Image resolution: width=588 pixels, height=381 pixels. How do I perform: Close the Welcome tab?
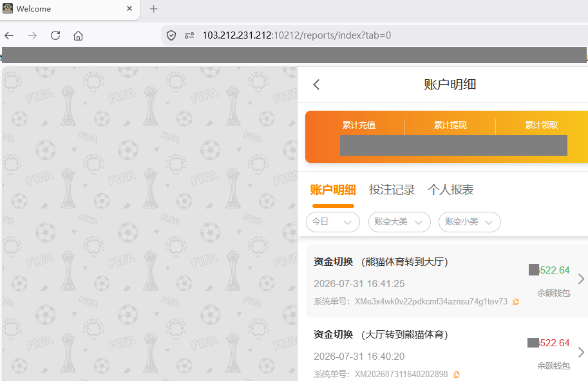click(x=129, y=8)
